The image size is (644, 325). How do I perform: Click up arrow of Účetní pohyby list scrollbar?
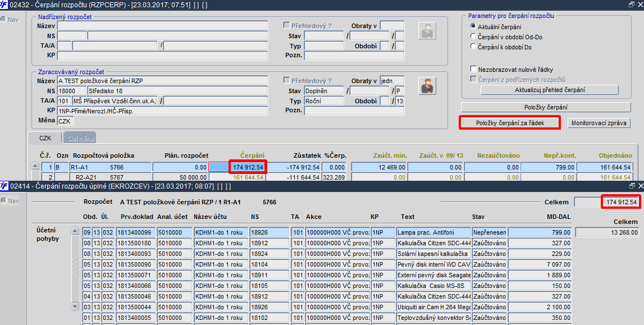point(75,231)
